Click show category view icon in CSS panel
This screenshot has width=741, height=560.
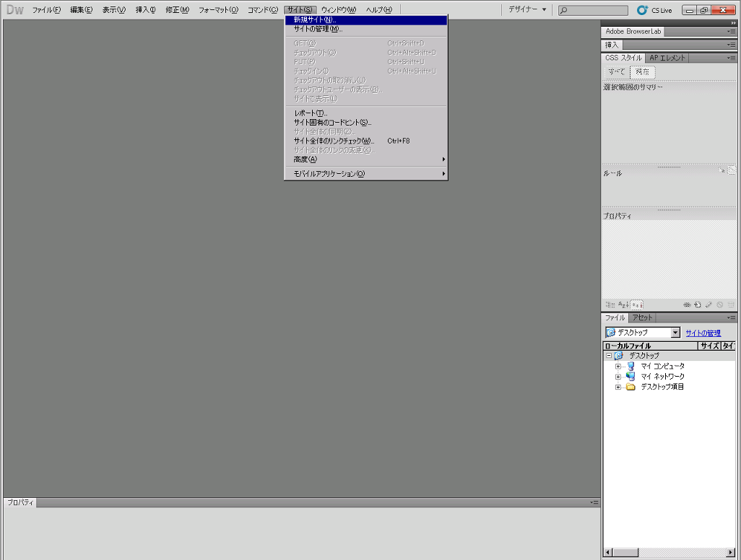tap(610, 305)
